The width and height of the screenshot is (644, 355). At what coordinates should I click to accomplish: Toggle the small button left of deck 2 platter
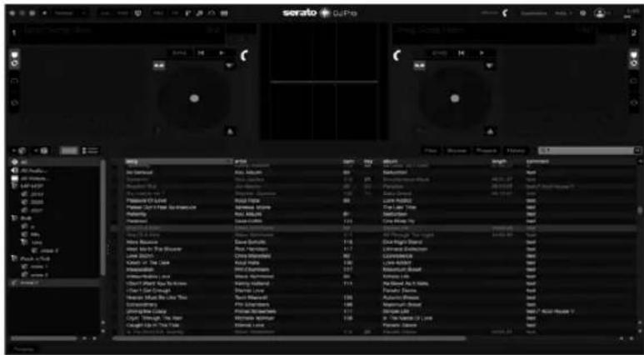(x=419, y=66)
